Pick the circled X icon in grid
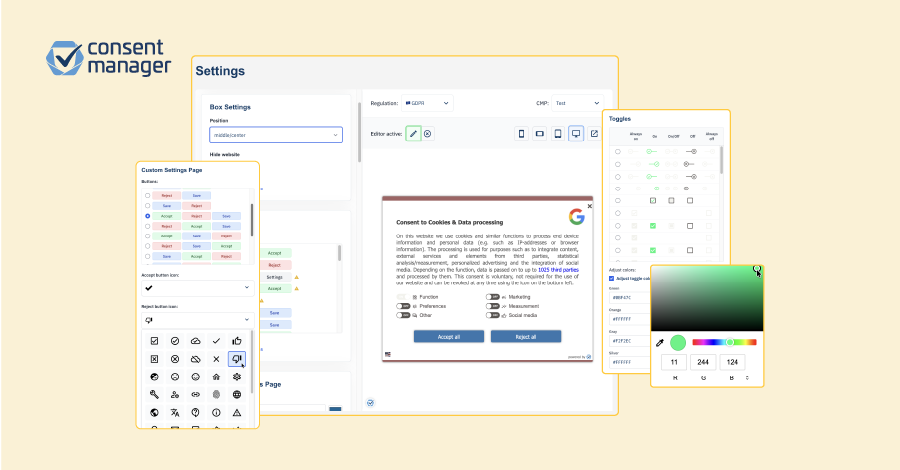 [x=175, y=359]
